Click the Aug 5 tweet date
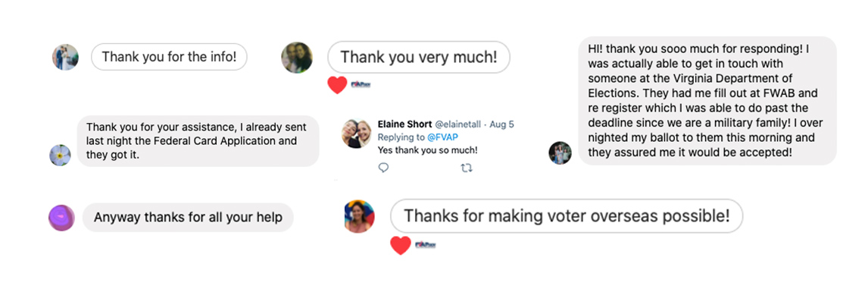868x283 pixels. click(501, 124)
